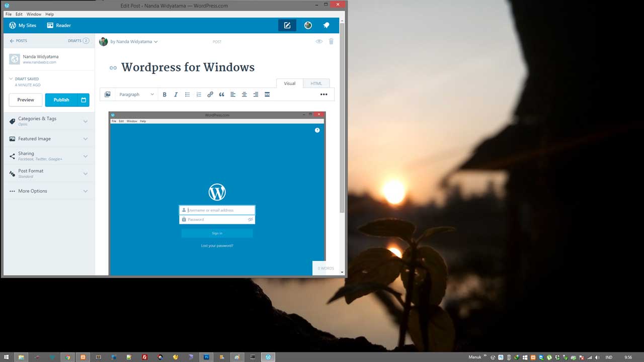Switch to the HTML editor tab
Image resolution: width=644 pixels, height=362 pixels.
(x=316, y=83)
